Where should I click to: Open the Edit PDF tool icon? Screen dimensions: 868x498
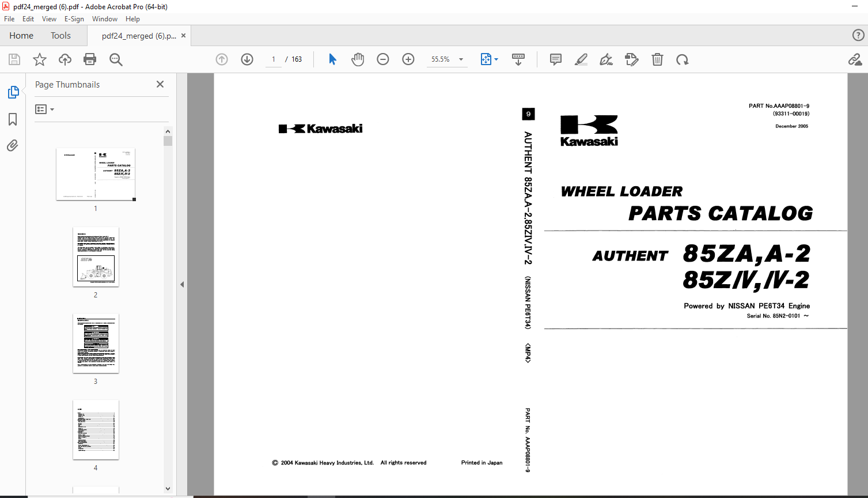pos(632,59)
